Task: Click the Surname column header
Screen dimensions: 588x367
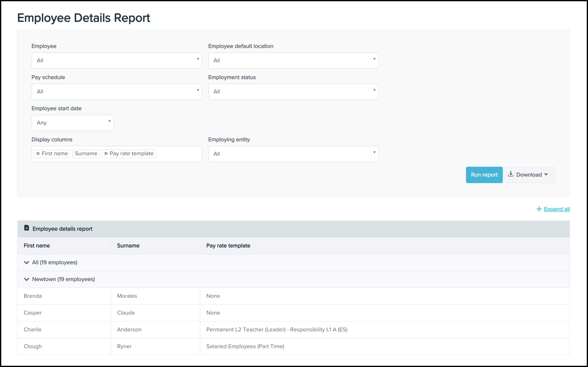Action: click(128, 245)
